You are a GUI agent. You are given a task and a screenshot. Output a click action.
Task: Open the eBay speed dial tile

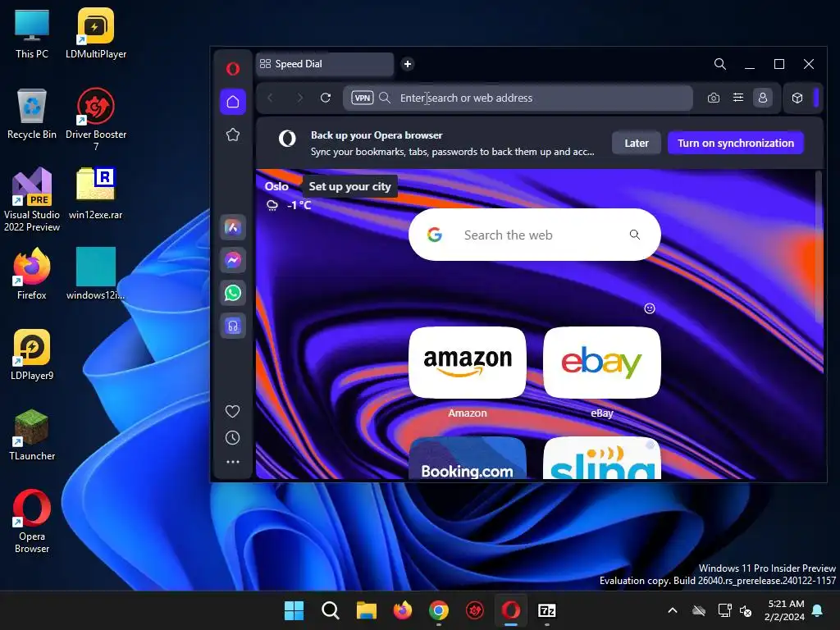click(601, 363)
